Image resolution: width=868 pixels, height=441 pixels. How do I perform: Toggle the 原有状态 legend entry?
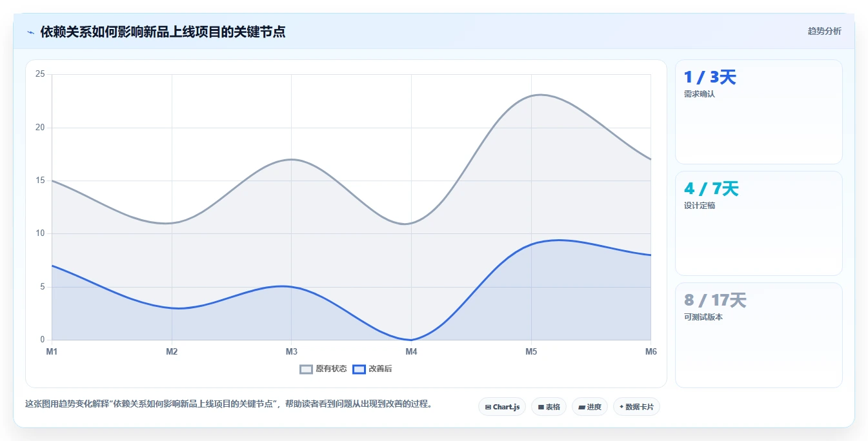coord(323,369)
